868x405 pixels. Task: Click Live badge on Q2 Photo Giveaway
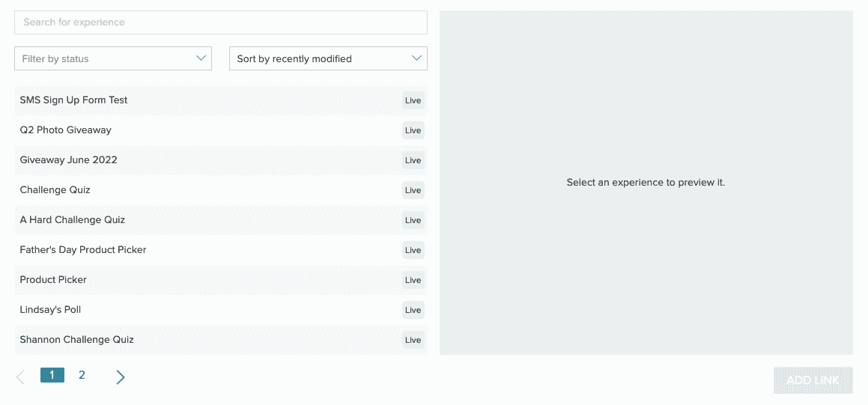413,130
